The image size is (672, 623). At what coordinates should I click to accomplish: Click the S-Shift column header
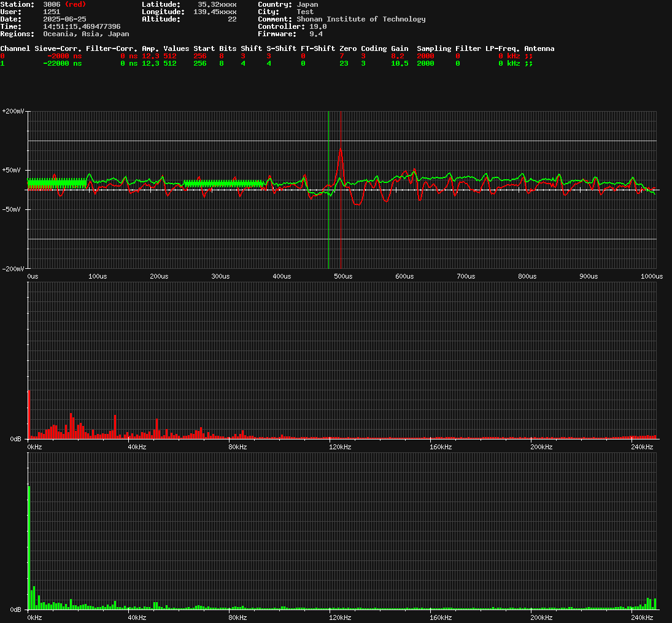pyautogui.click(x=282, y=48)
